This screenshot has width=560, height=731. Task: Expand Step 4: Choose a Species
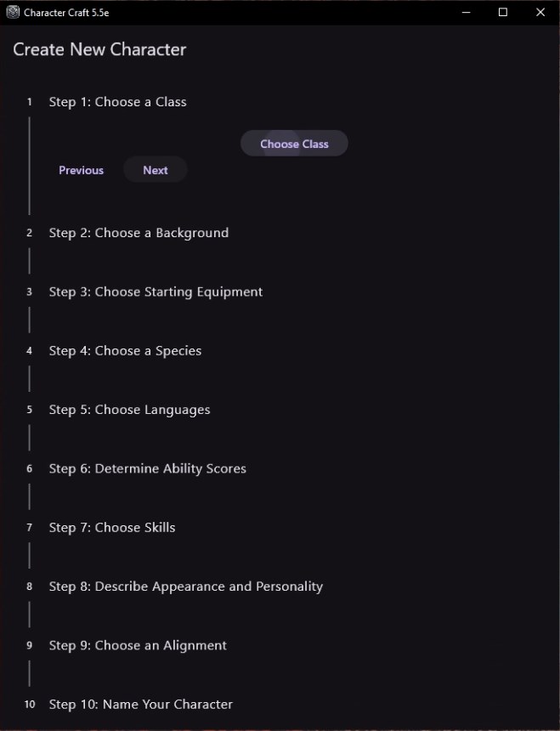(x=125, y=350)
